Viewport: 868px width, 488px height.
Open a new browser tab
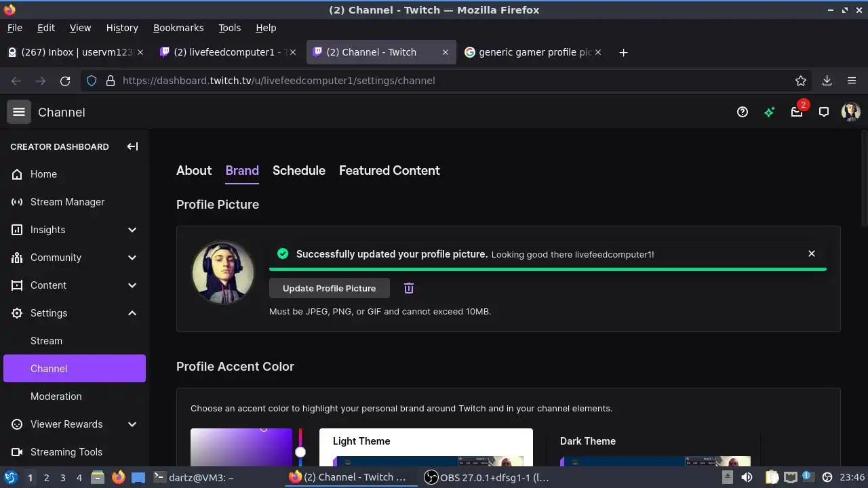coord(623,52)
